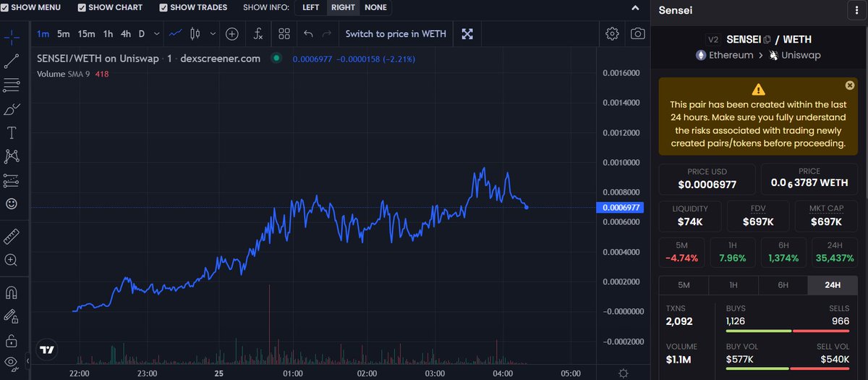Viewport: 868px width, 380px height.
Task: Click the 6H 1,374% change box
Action: pyautogui.click(x=784, y=252)
